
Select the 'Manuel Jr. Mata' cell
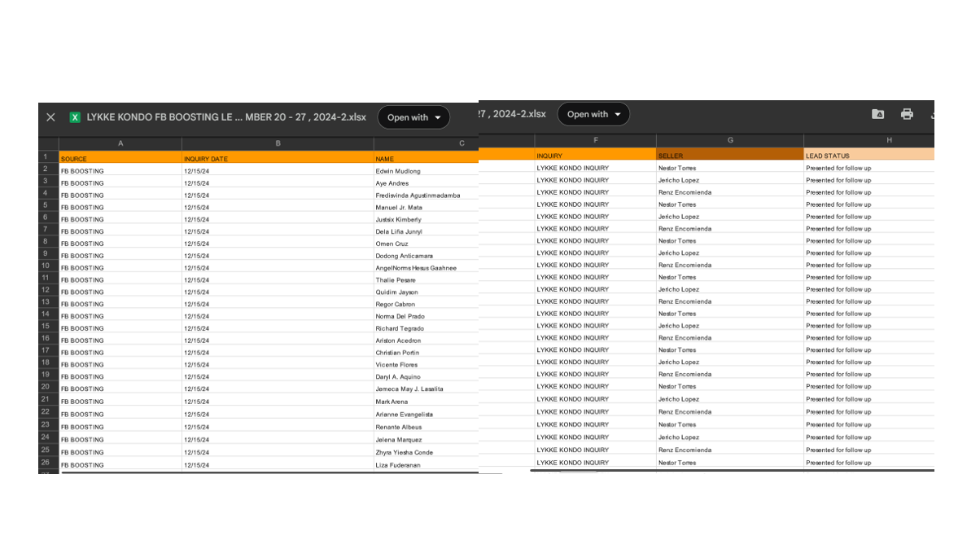pyautogui.click(x=426, y=207)
